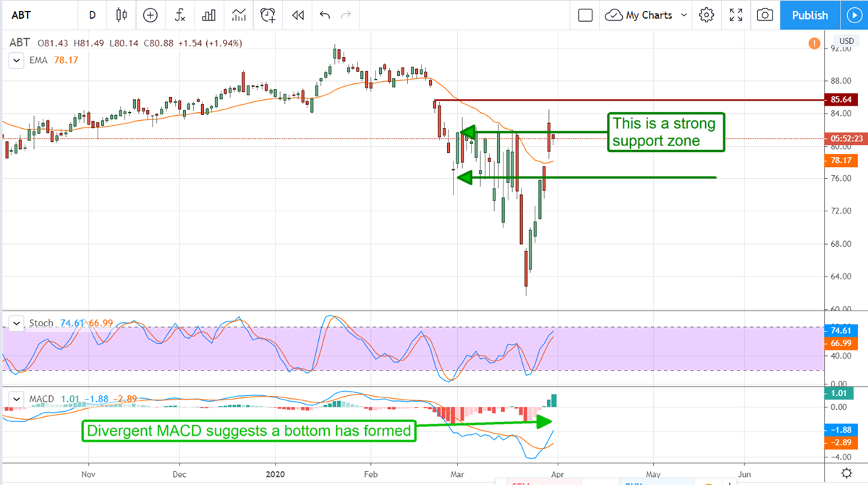Click the orange exclamation alert icon
This screenshot has width=868, height=485.
click(814, 45)
